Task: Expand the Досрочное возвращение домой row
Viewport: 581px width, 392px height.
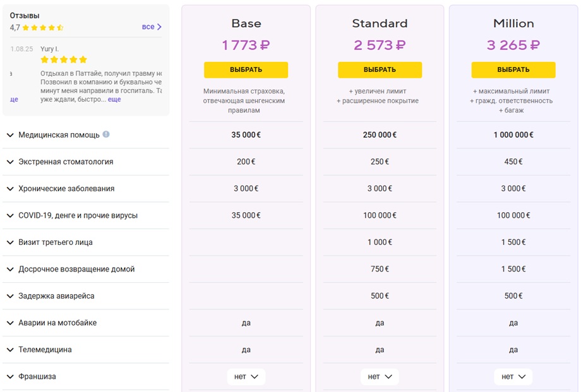Action: point(86,270)
